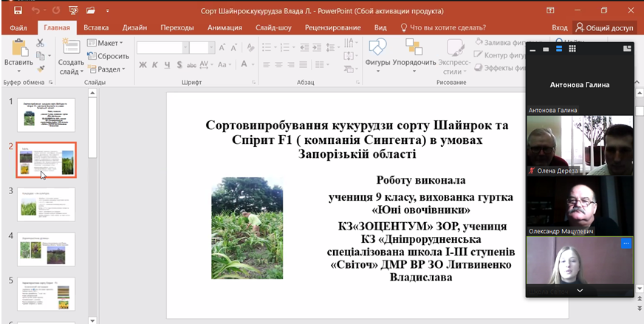Image resolution: width=644 pixels, height=324 pixels.
Task: Click the Cut scissors icon
Action: click(40, 44)
